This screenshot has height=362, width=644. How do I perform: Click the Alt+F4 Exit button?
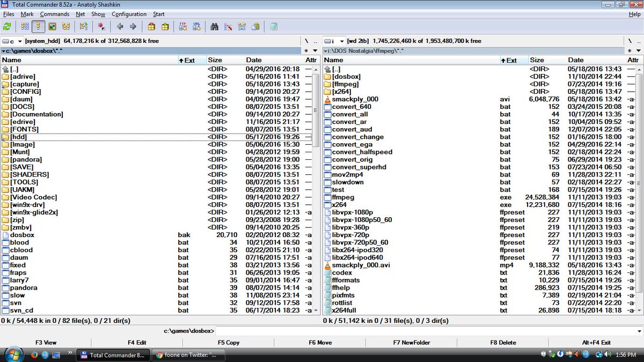coord(596,342)
